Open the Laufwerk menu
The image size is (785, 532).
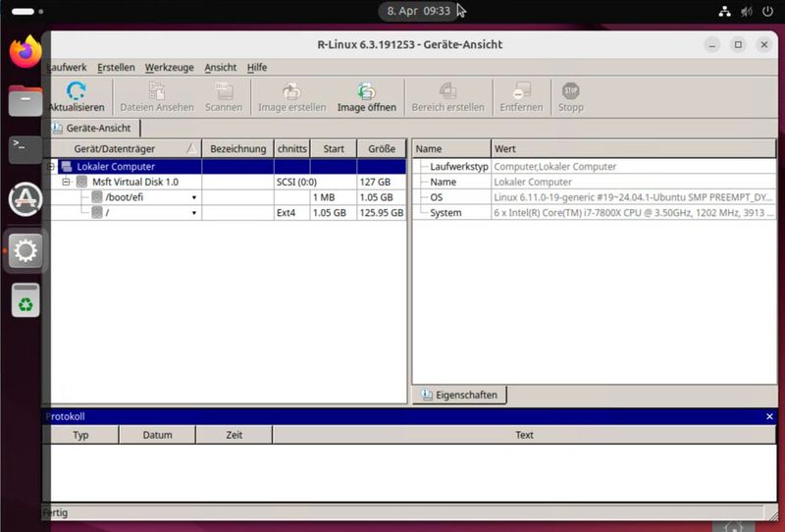(67, 67)
